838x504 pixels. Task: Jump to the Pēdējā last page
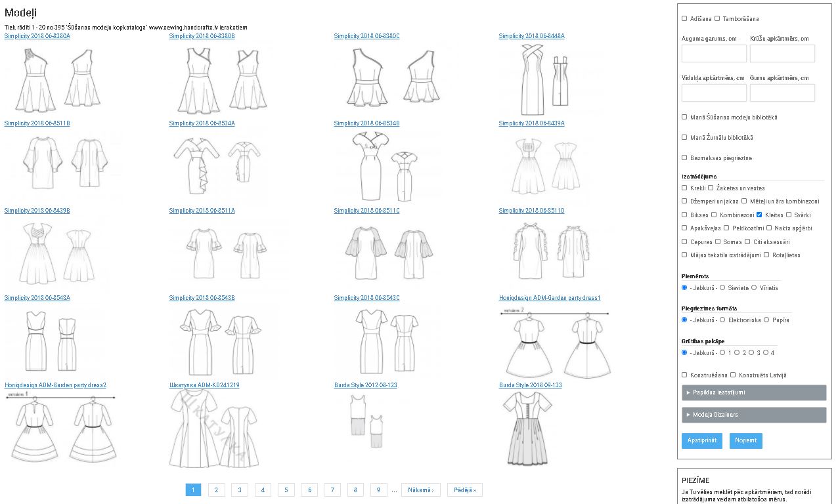(465, 490)
